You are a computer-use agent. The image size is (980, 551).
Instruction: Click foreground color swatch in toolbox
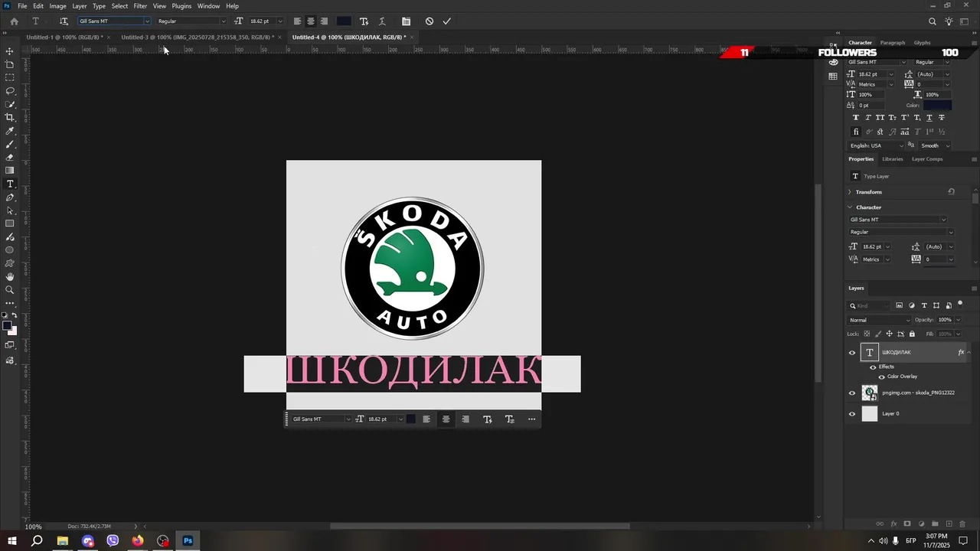[x=7, y=326]
